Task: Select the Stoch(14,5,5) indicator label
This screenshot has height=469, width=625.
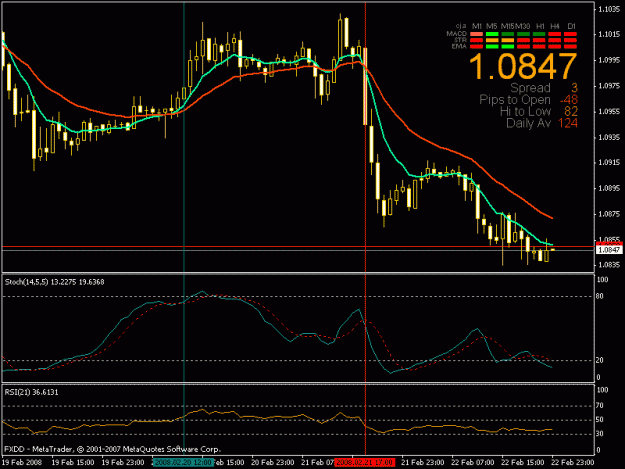Action: pos(26,282)
